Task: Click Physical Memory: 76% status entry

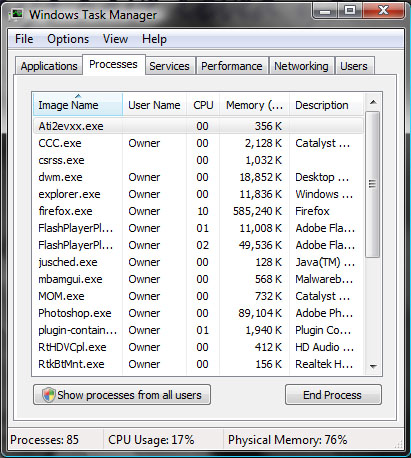Action: [287, 440]
